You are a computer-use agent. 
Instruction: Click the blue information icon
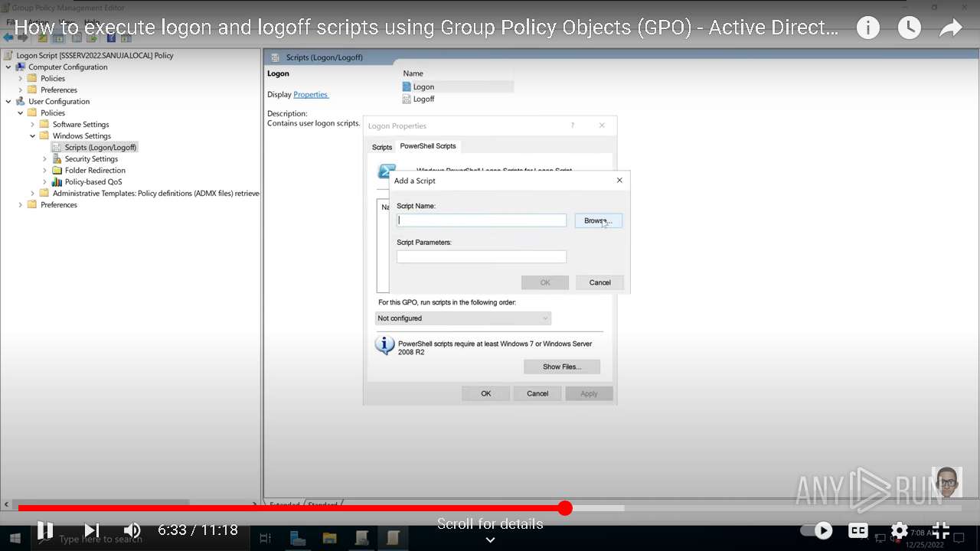[384, 345]
